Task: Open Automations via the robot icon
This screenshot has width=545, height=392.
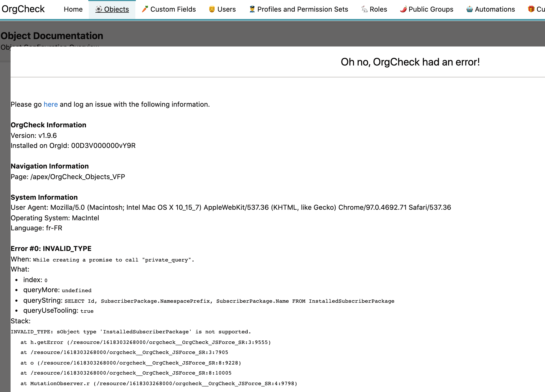Action: 469,9
